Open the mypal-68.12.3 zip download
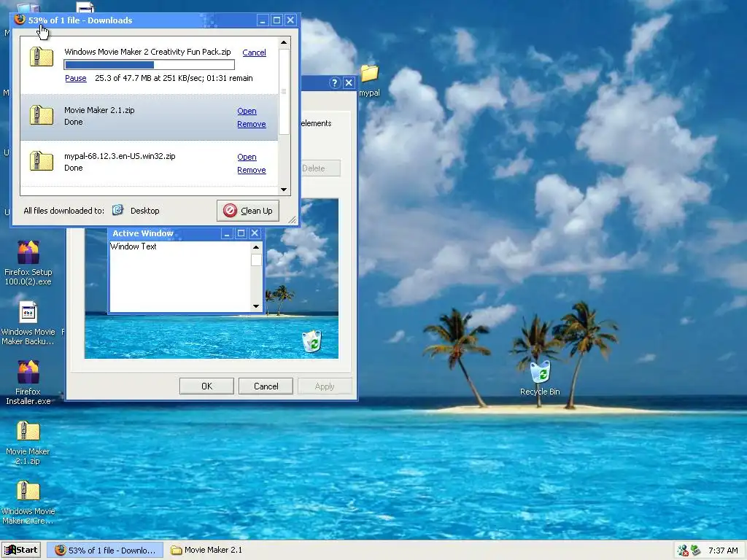 point(247,157)
